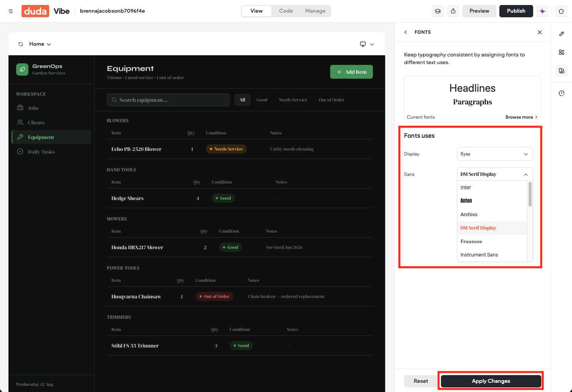This screenshot has width=572, height=392.
Task: Click the share/export icon in top bar
Action: pos(453,11)
